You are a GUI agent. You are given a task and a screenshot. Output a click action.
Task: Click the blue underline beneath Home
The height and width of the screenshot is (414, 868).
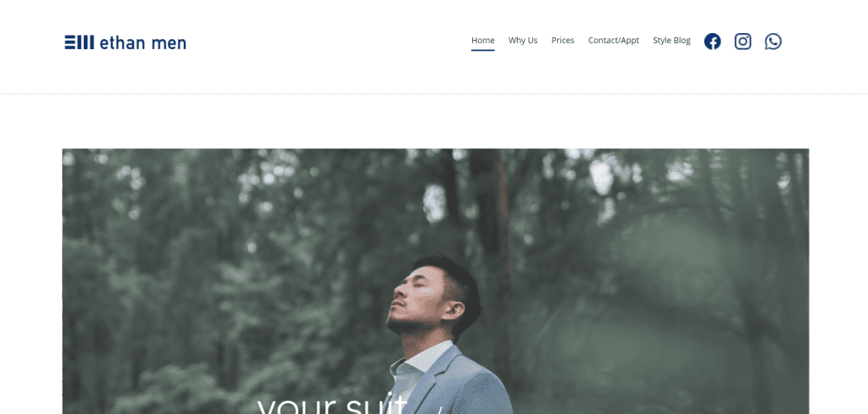(482, 50)
